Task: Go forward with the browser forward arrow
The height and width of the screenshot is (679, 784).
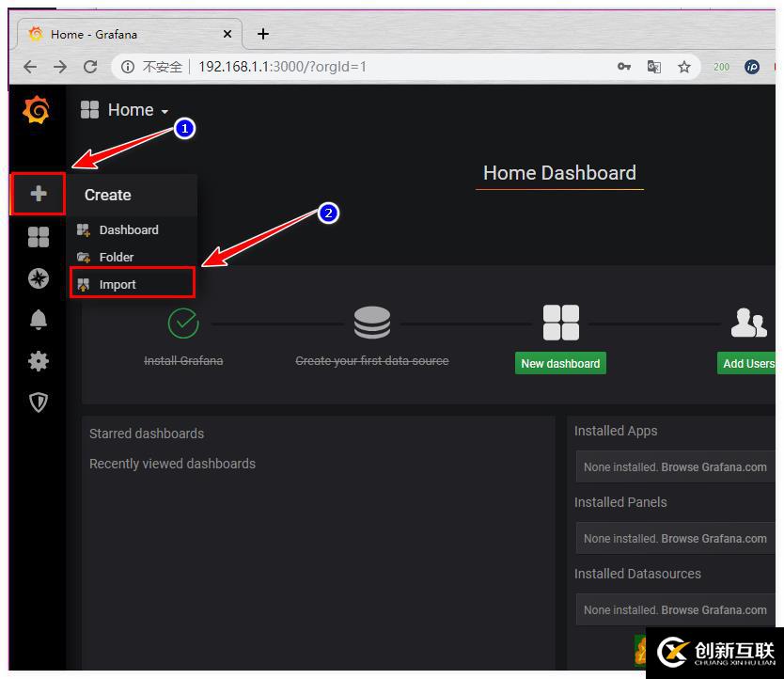Action: coord(60,67)
